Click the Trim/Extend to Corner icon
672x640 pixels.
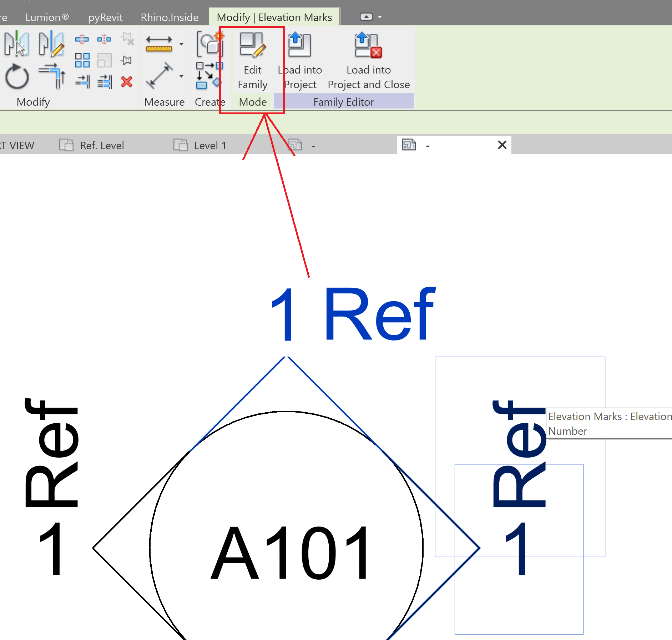(52, 76)
